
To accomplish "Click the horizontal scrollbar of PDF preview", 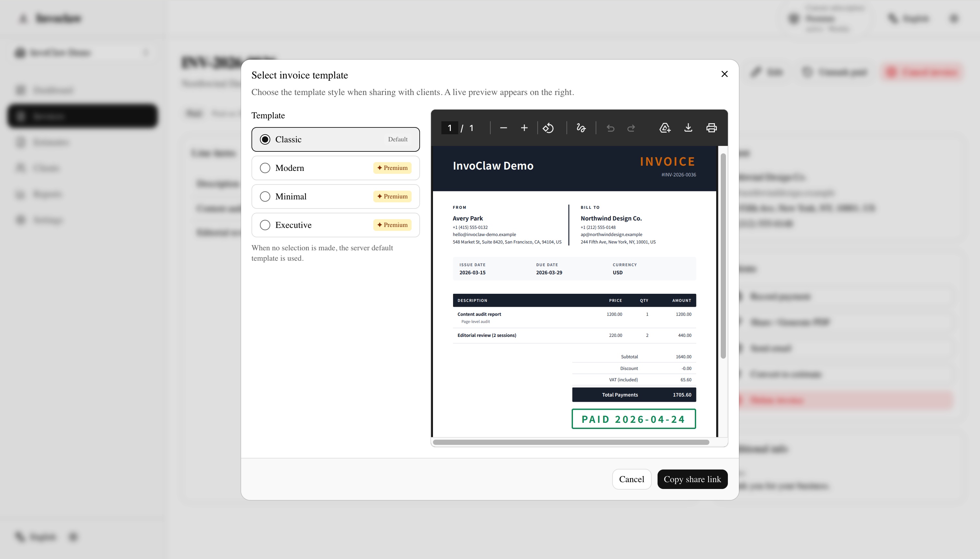I will pyautogui.click(x=571, y=442).
